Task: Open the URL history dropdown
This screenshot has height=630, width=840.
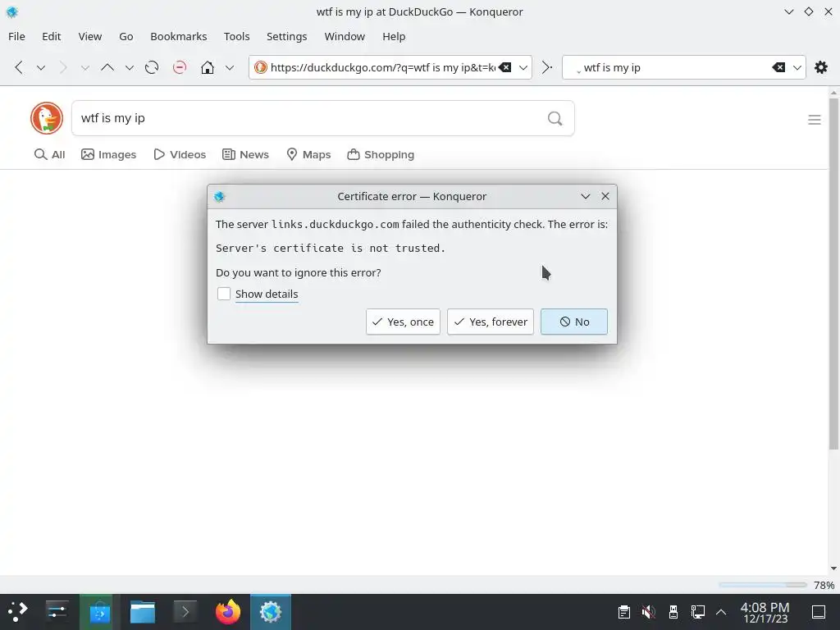Action: pyautogui.click(x=523, y=67)
